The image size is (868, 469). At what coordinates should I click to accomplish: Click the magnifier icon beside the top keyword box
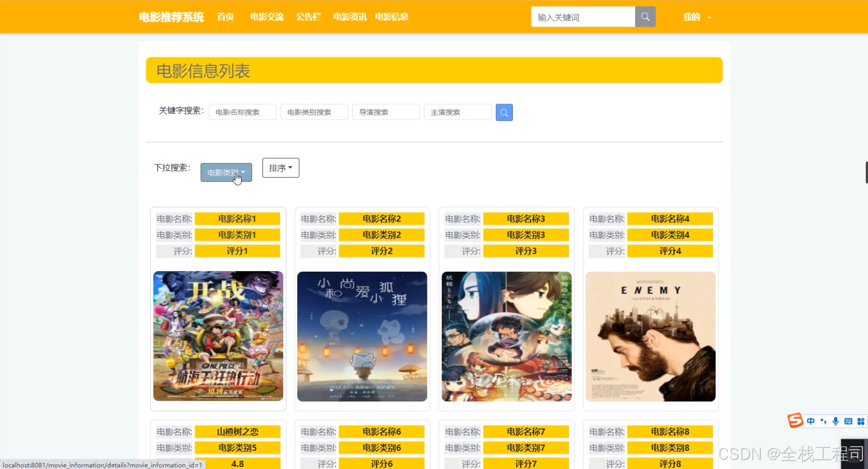click(x=645, y=17)
